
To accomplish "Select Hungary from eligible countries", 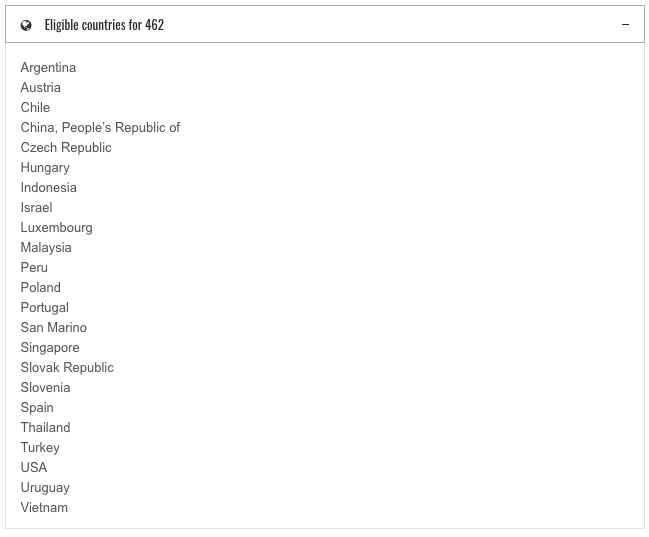I will (45, 168).
